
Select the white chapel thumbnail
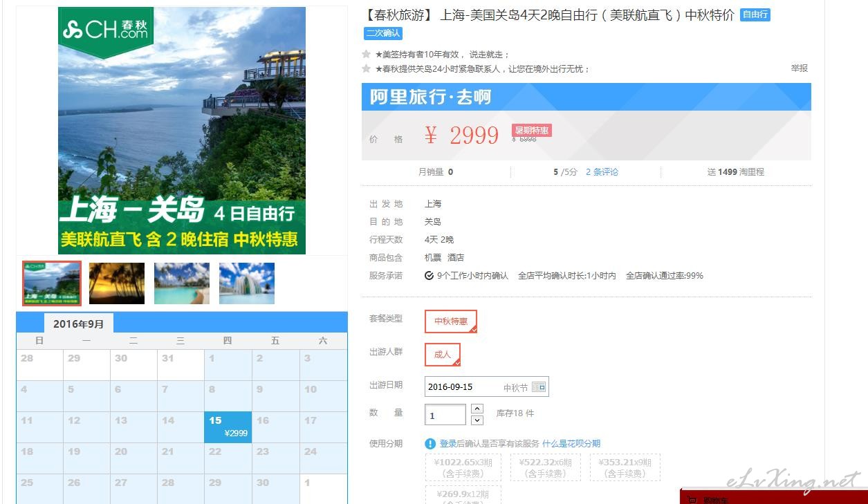click(x=247, y=283)
